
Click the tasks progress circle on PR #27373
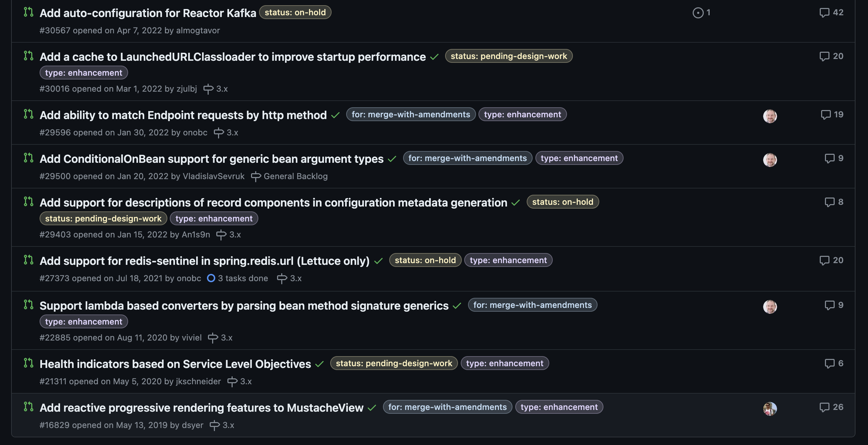(211, 278)
